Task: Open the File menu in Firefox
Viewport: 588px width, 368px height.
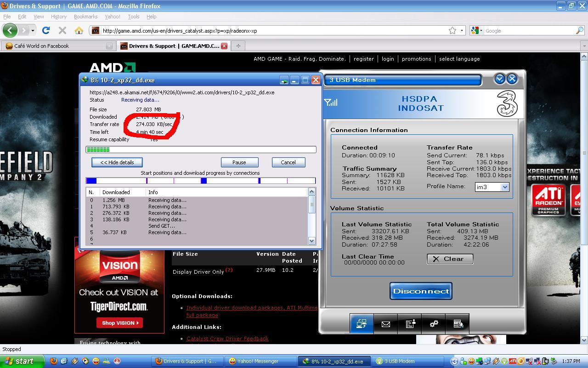Action: (x=7, y=17)
